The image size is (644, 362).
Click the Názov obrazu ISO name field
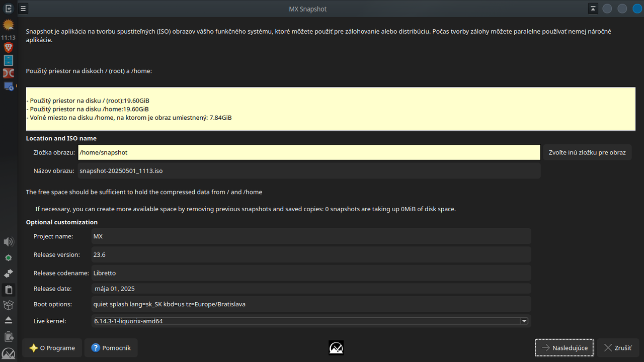(309, 171)
